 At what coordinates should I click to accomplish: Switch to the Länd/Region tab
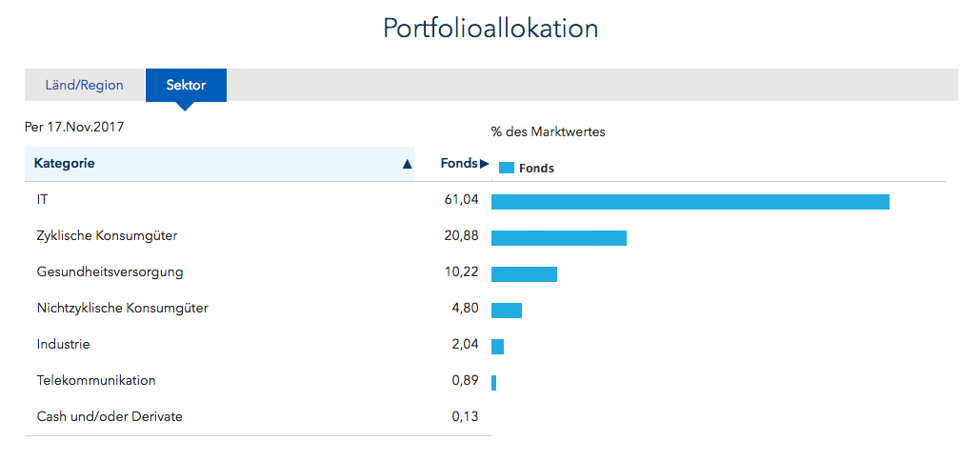pos(85,85)
